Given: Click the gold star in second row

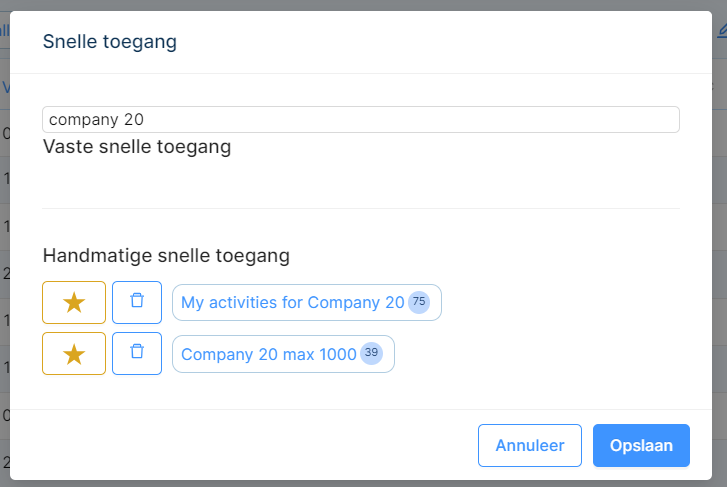Looking at the screenshot, I should click(74, 355).
